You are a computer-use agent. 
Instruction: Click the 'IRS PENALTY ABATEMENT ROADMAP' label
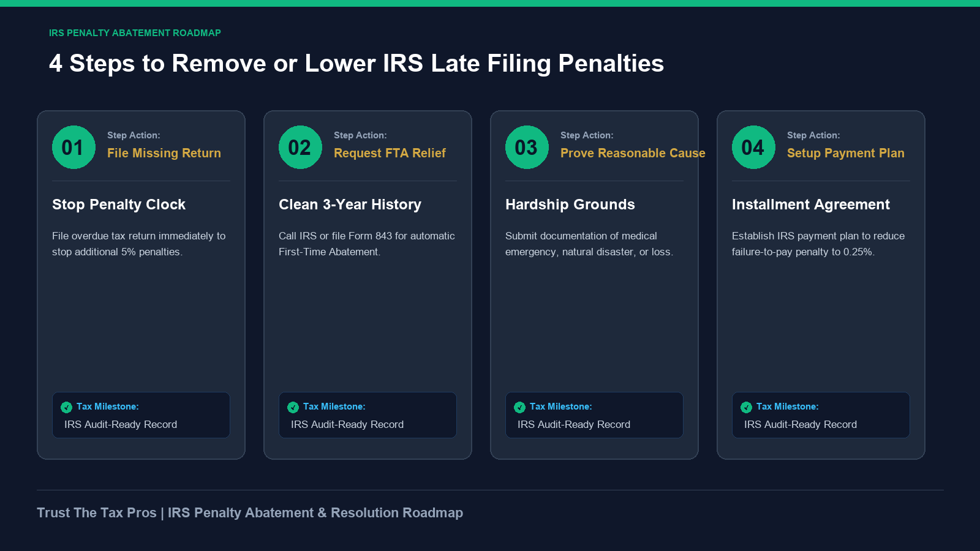click(135, 33)
